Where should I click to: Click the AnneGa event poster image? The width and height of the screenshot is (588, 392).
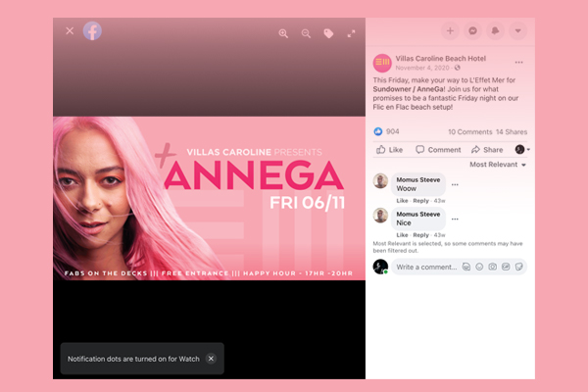point(210,198)
